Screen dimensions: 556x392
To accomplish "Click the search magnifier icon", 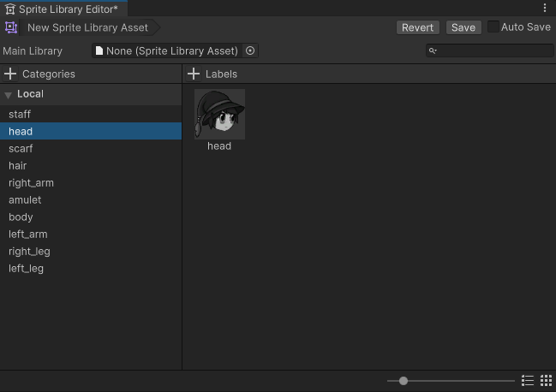I will coord(433,51).
